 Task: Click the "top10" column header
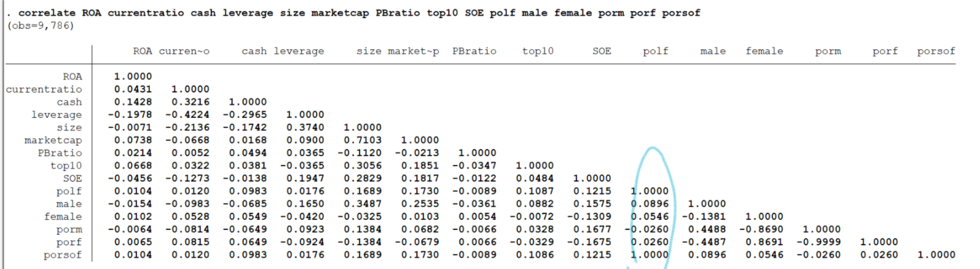(x=538, y=51)
